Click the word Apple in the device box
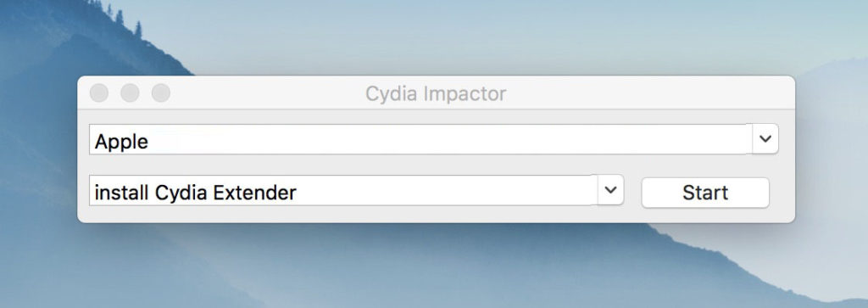This screenshot has width=868, height=308. click(121, 142)
